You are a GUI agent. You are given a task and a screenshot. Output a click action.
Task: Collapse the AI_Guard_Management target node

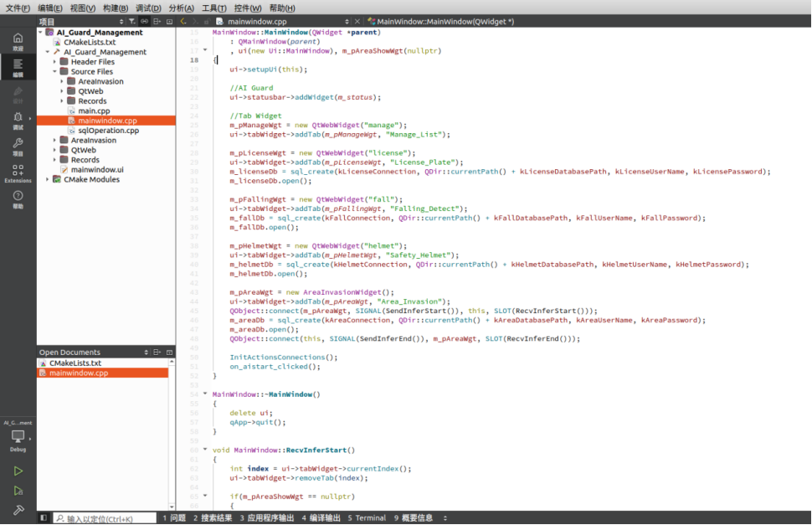point(48,52)
